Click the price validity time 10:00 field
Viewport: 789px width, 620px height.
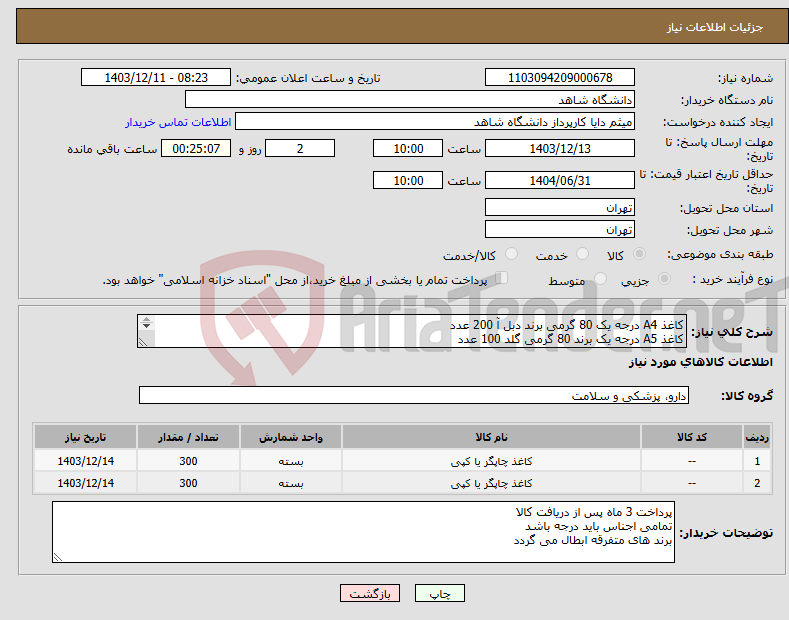click(408, 180)
